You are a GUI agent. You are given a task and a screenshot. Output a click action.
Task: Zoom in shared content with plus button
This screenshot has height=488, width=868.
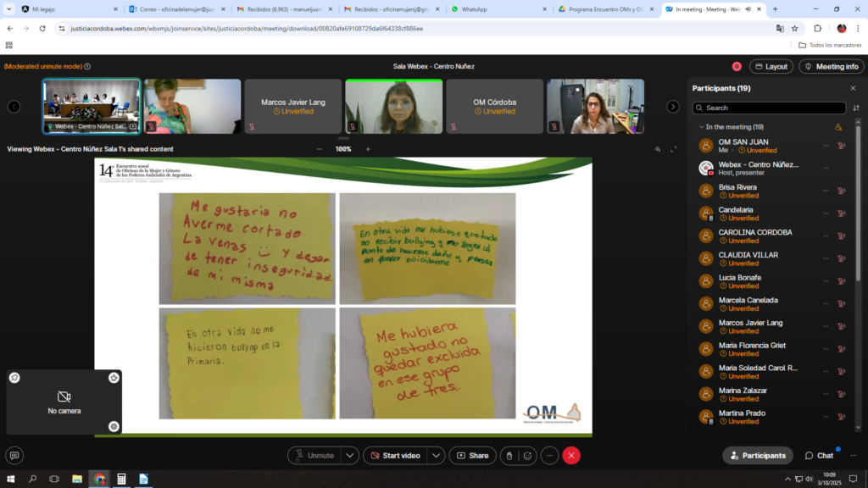pos(368,149)
